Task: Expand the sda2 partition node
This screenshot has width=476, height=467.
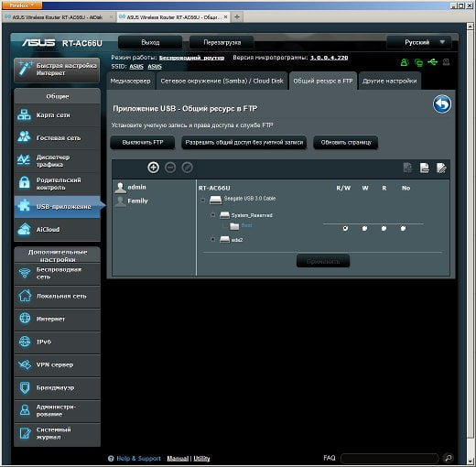Action: point(213,239)
